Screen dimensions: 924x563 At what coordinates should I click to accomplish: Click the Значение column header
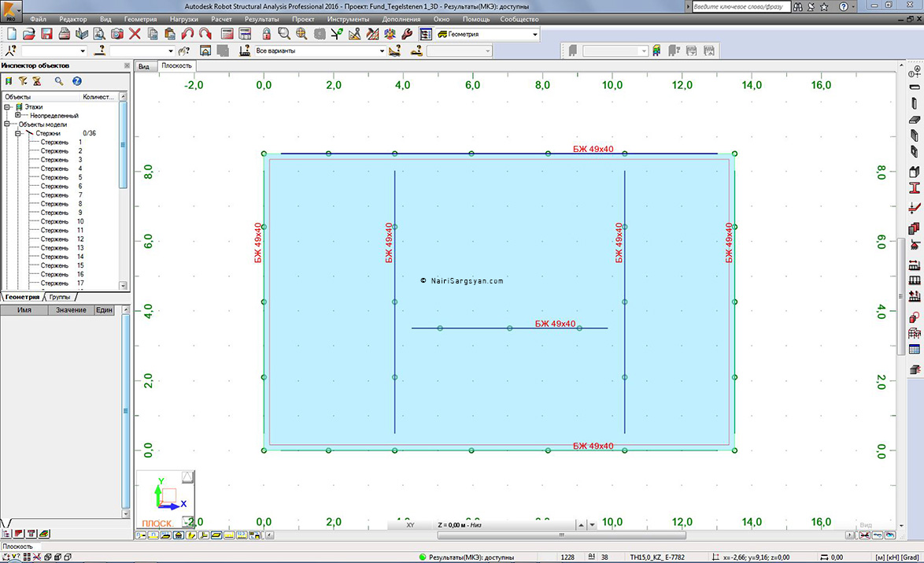71,310
